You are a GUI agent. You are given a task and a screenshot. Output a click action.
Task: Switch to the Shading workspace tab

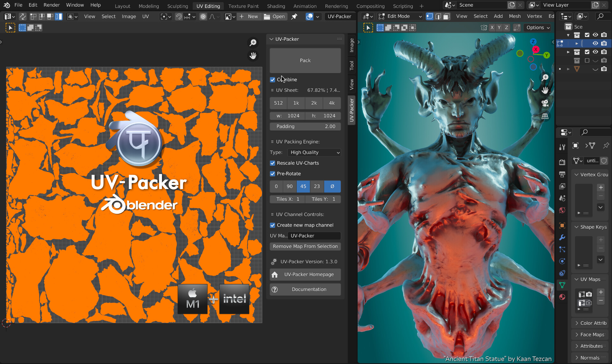click(276, 6)
